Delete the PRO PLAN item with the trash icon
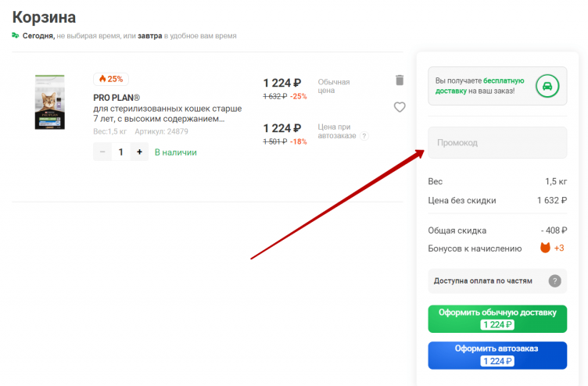588x386 pixels. (x=400, y=80)
